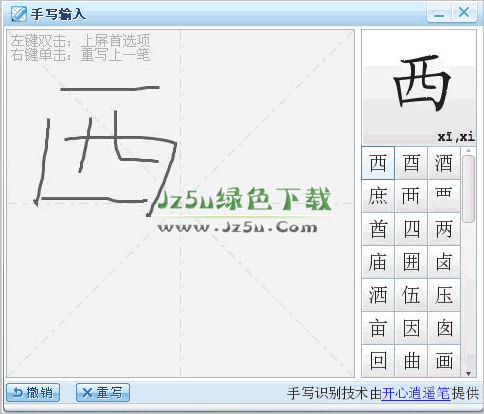484x414 pixels.
Task: Select candidate character 西 in the grid
Action: [378, 163]
